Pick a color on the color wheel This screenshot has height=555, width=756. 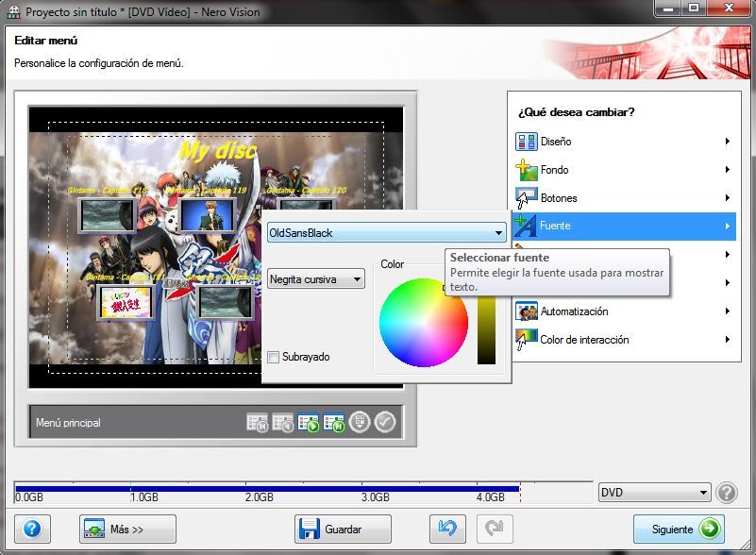[x=424, y=322]
